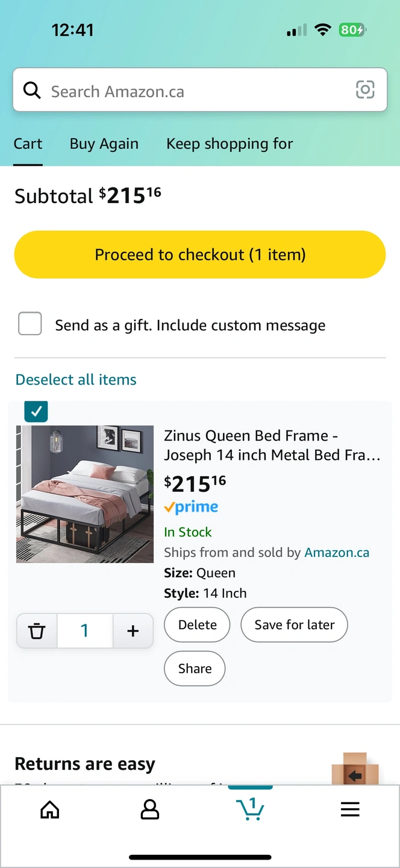
Task: Tap the magnifying glass search icon
Action: click(x=31, y=90)
